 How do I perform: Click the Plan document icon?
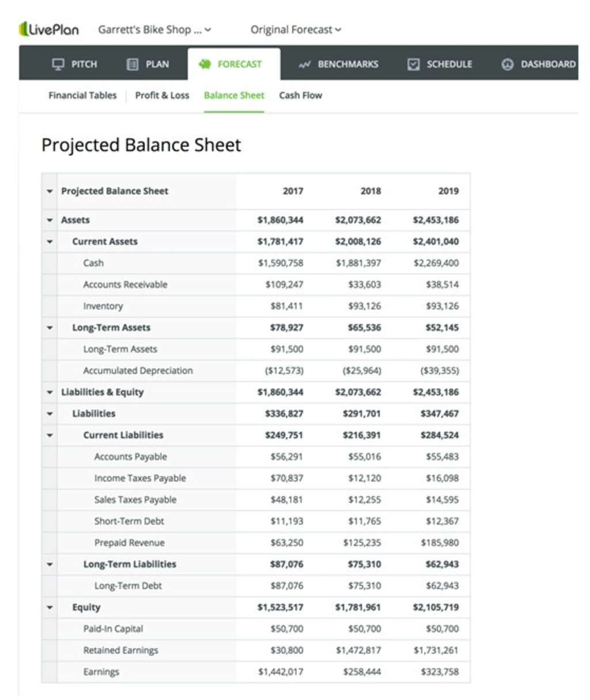[133, 64]
